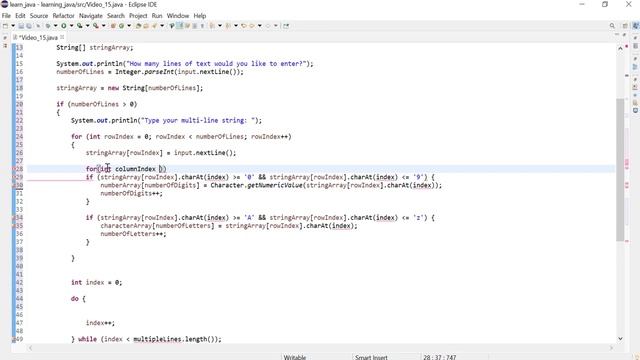640x360 pixels.
Task: Expand the Back history dropdown arrow
Action: [x=260, y=26]
